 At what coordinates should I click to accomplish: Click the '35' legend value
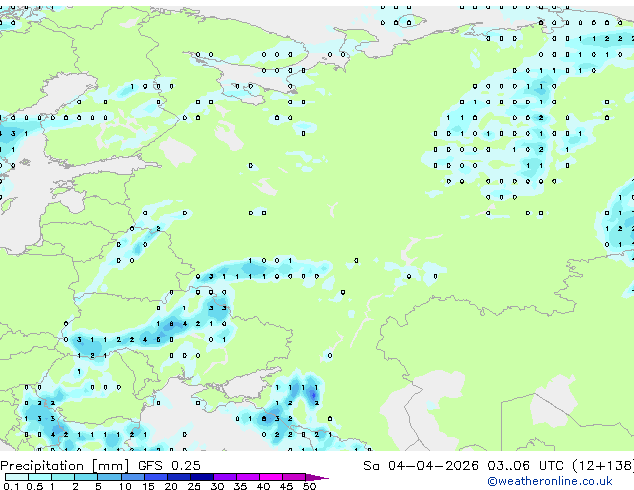240,486
